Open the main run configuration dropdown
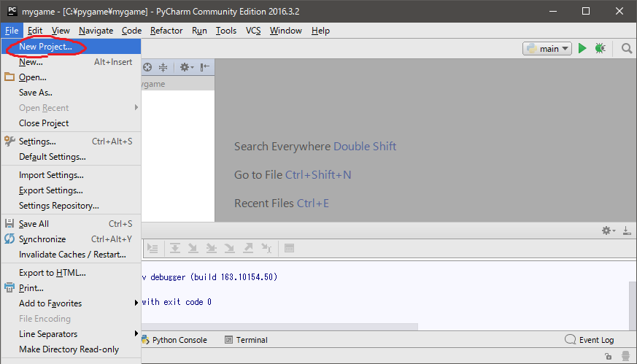Image resolution: width=637 pixels, height=364 pixels. coord(547,48)
